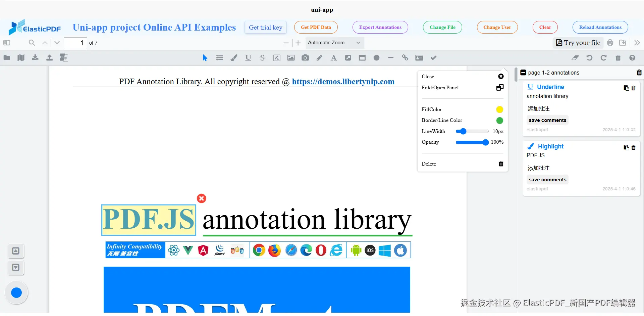Click the page number input field
The height and width of the screenshot is (316, 644).
(75, 43)
